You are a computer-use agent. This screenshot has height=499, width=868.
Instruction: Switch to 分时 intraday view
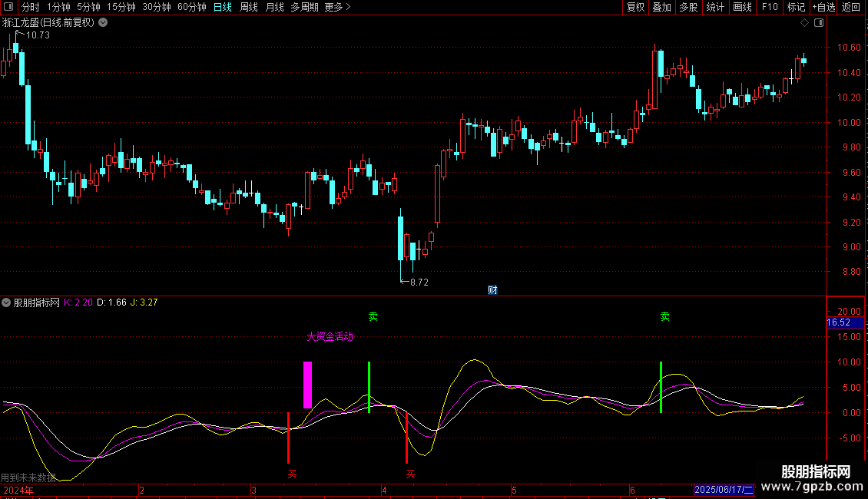[31, 7]
